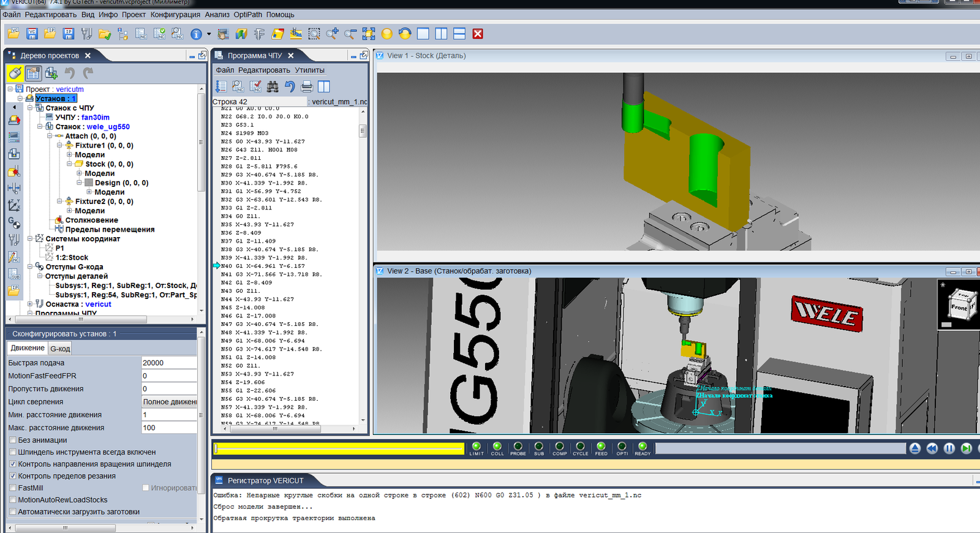Click binoculars search icon in NC program
The image size is (980, 533).
tap(273, 86)
